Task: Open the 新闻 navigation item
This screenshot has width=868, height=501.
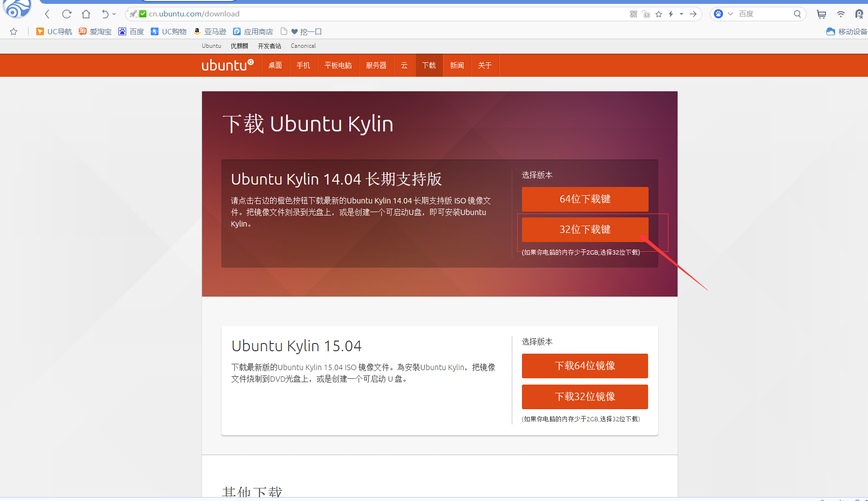Action: (457, 65)
